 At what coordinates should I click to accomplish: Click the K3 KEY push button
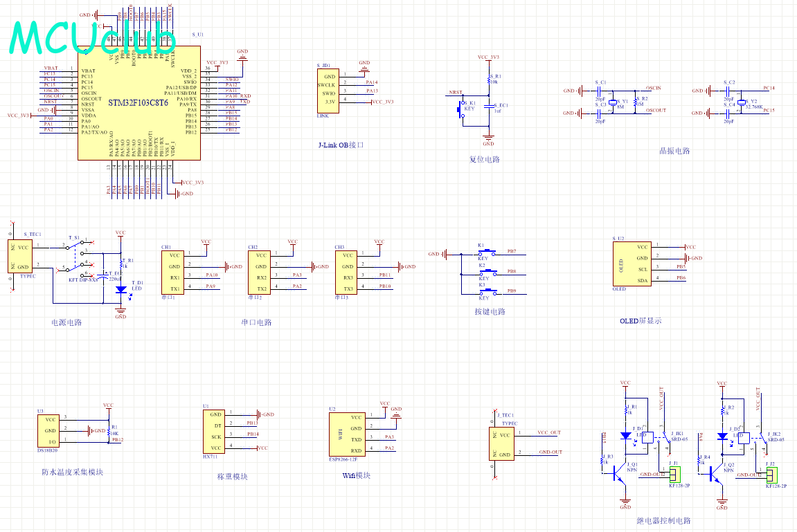point(488,291)
